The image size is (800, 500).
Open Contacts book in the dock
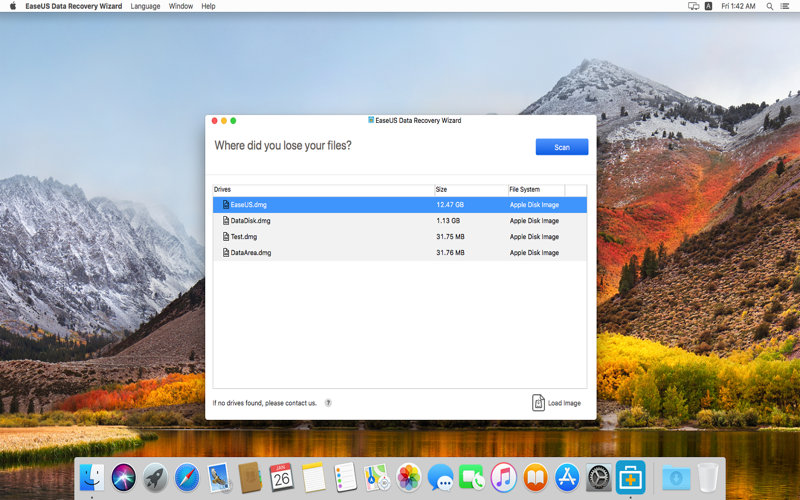point(250,477)
